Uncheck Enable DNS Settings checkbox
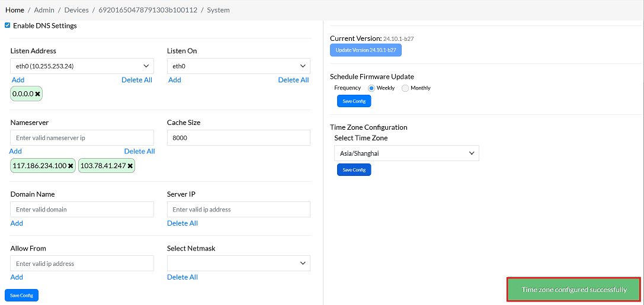 (8, 25)
